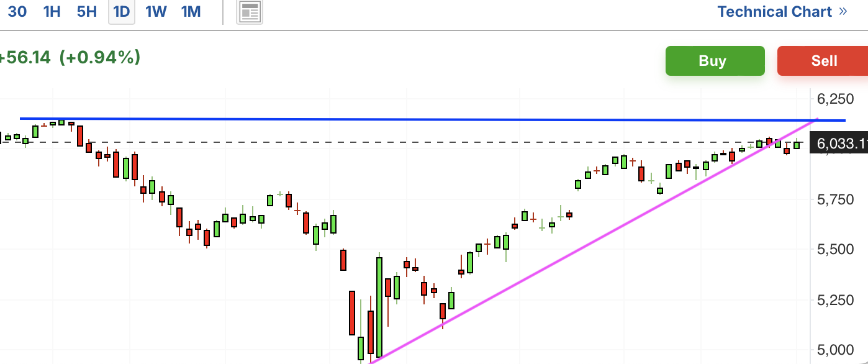868x364 pixels.
Task: Select the 30 minute interval
Action: click(x=17, y=12)
